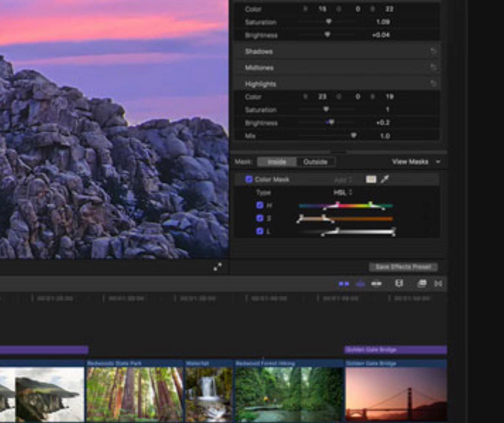This screenshot has height=423, width=504.
Task: Pick the Color Mask eyedropper tool
Action: click(x=384, y=179)
